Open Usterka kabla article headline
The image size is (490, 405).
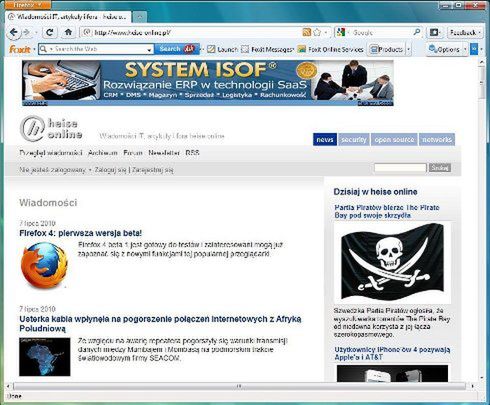160,324
